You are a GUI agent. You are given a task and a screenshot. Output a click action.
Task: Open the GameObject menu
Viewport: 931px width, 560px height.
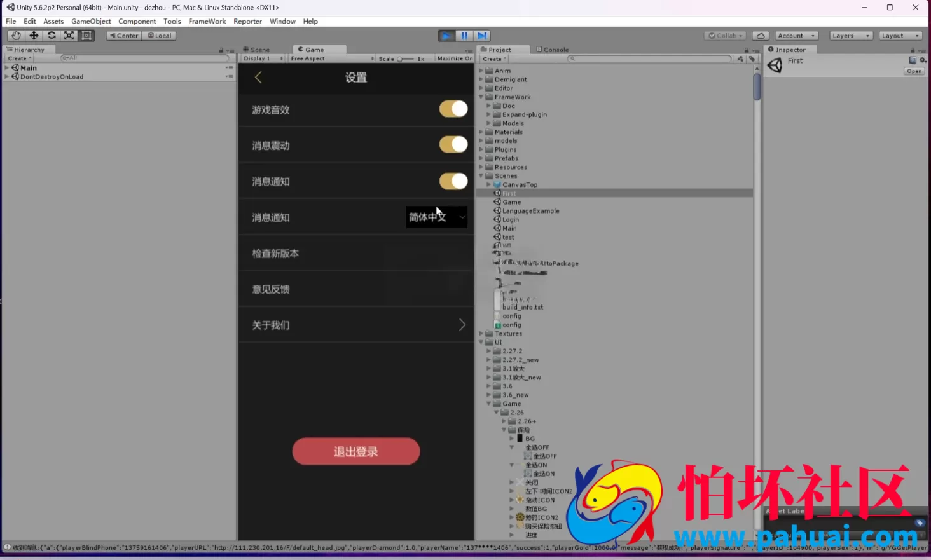coord(91,21)
